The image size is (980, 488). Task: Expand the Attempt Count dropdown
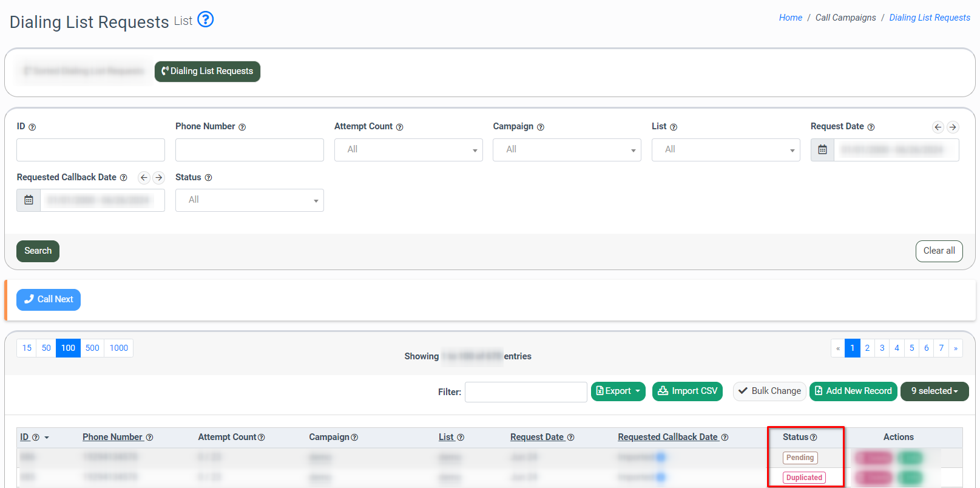tap(408, 150)
